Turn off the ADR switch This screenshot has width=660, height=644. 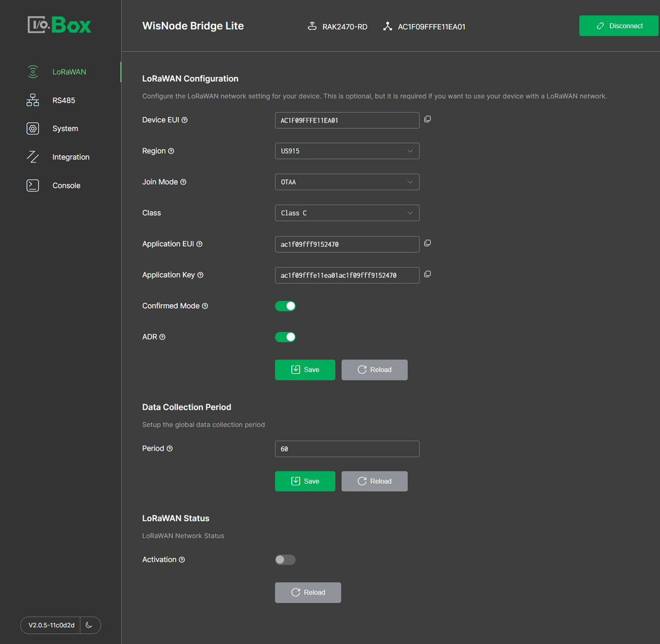(x=285, y=337)
